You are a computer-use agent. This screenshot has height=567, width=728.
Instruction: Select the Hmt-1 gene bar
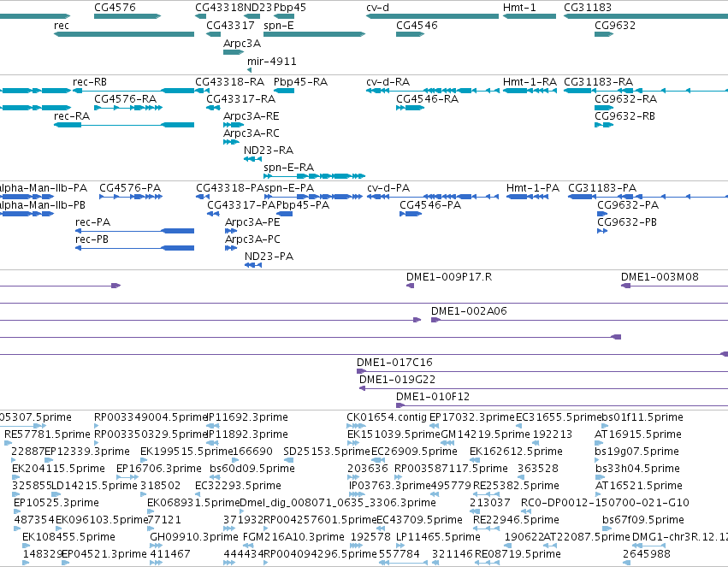530,16
